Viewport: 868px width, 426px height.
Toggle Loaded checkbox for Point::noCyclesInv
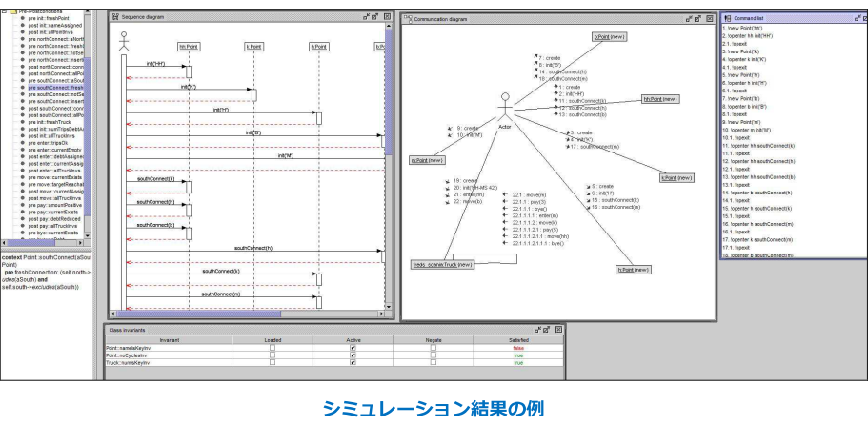click(273, 355)
